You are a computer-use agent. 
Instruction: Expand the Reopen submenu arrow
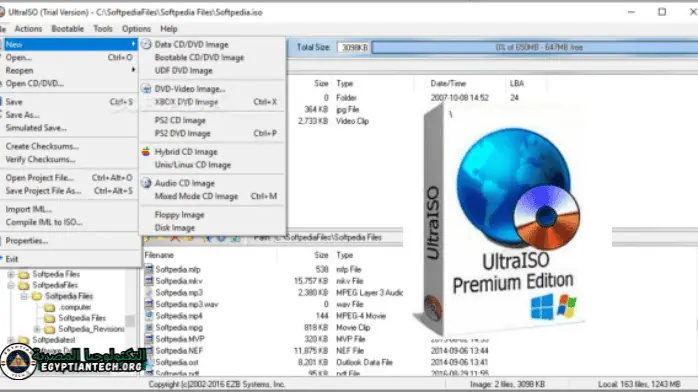[x=133, y=70]
